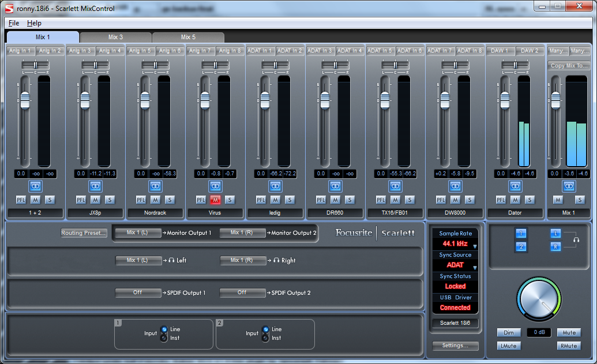This screenshot has width=597, height=364.
Task: Toggle the headphone L monitor button
Action: 555,234
